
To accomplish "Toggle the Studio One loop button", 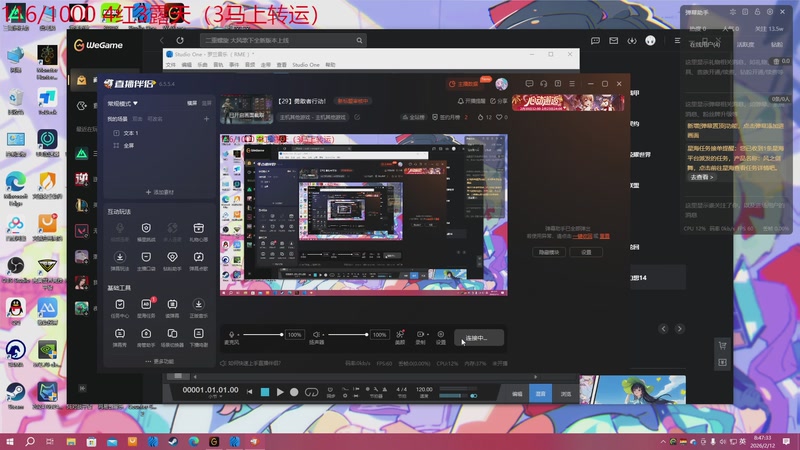I will 311,392.
